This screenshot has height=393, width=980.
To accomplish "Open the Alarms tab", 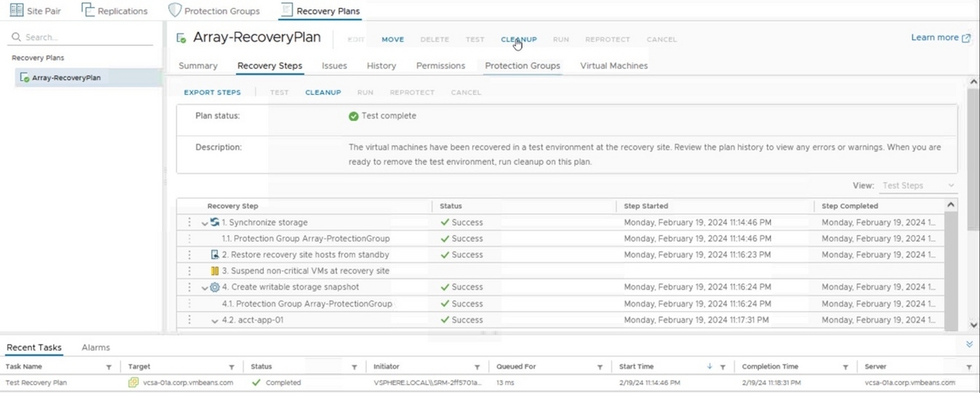I will click(96, 347).
